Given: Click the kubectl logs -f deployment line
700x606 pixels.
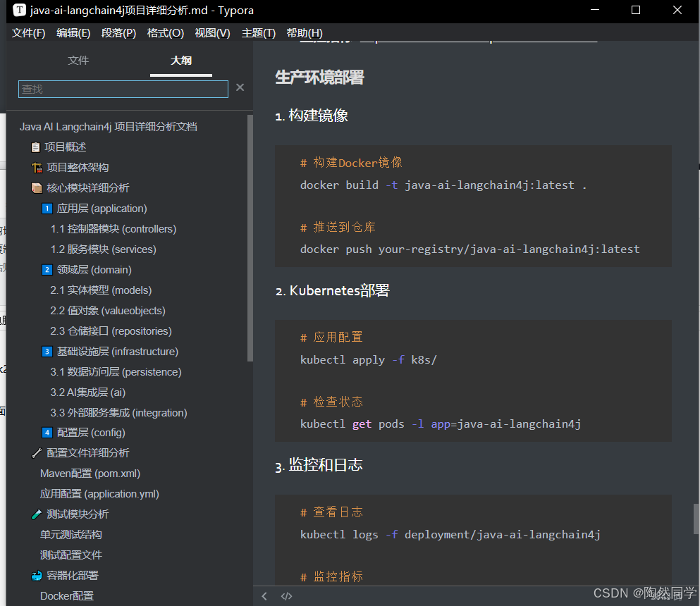Looking at the screenshot, I should [450, 535].
